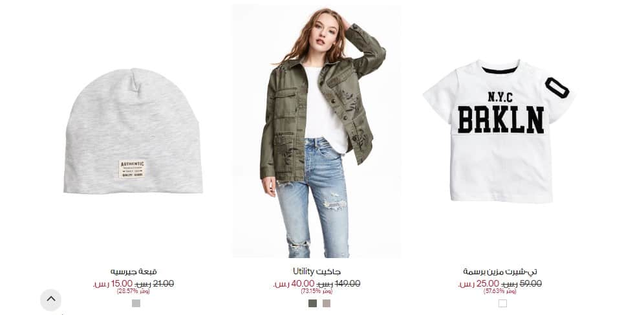
Task: Click the تي-شيرت مزين برسمة product title
Action: tap(500, 272)
